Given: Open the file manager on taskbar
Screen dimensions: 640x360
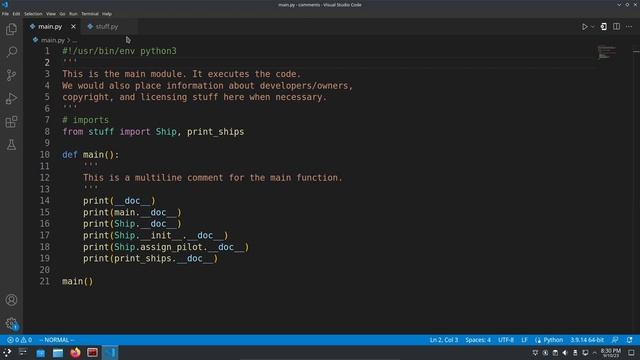Looking at the screenshot, I should pos(58,353).
